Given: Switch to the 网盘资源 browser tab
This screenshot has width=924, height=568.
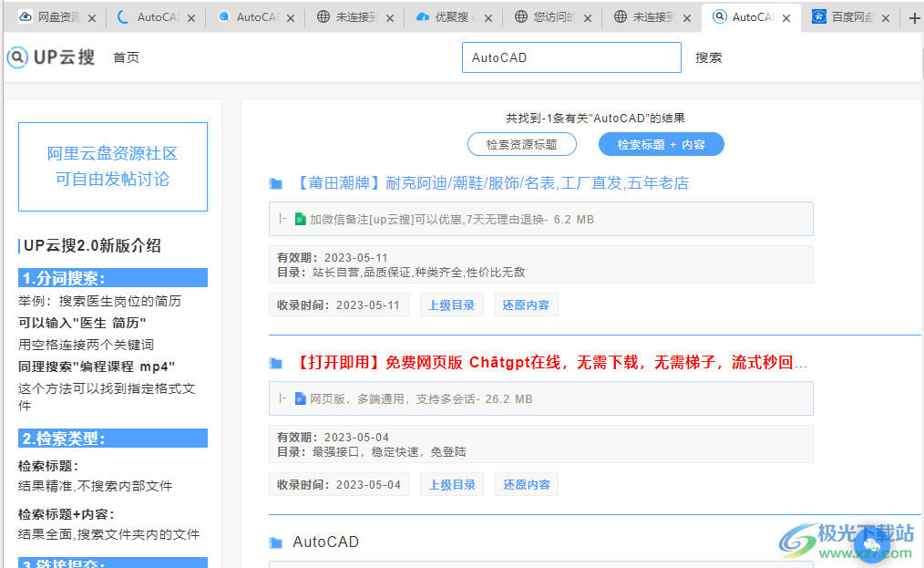Looking at the screenshot, I should pyautogui.click(x=56, y=17).
